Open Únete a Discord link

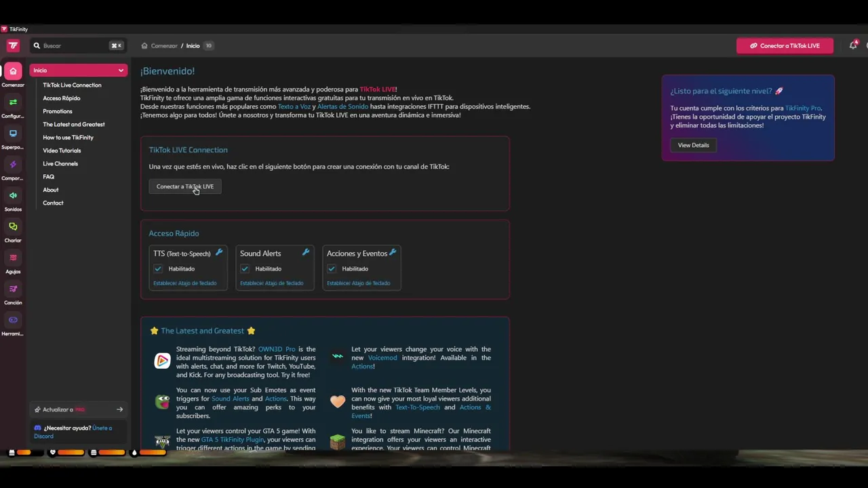(x=73, y=432)
